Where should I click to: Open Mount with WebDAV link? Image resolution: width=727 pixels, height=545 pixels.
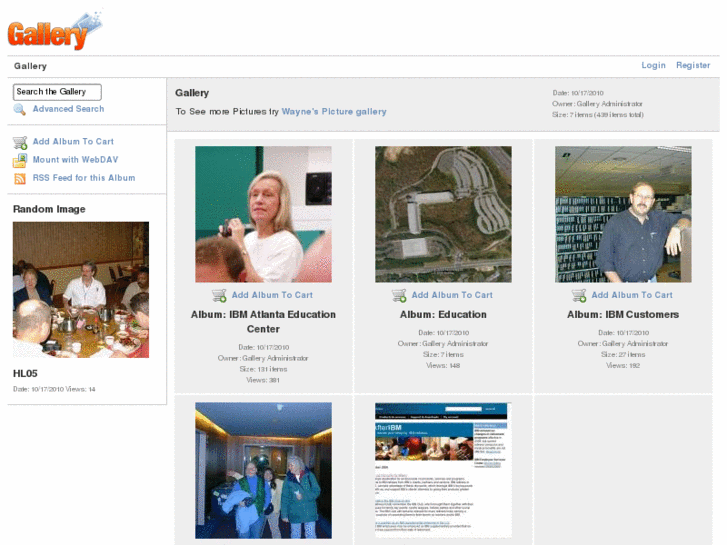click(x=75, y=160)
